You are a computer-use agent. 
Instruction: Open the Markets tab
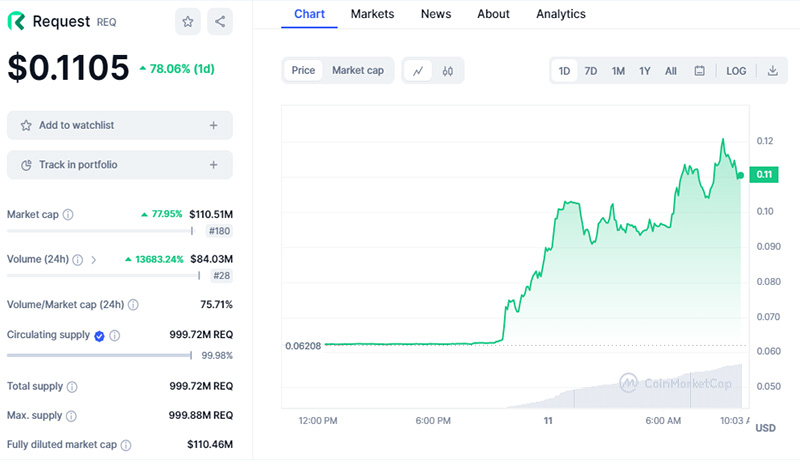pyautogui.click(x=372, y=14)
